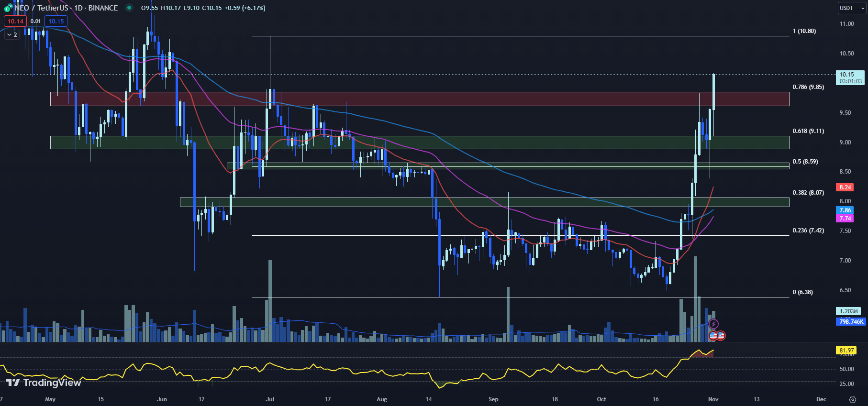
Task: Click the green support zone rectangle near 8.07
Action: 484,202
